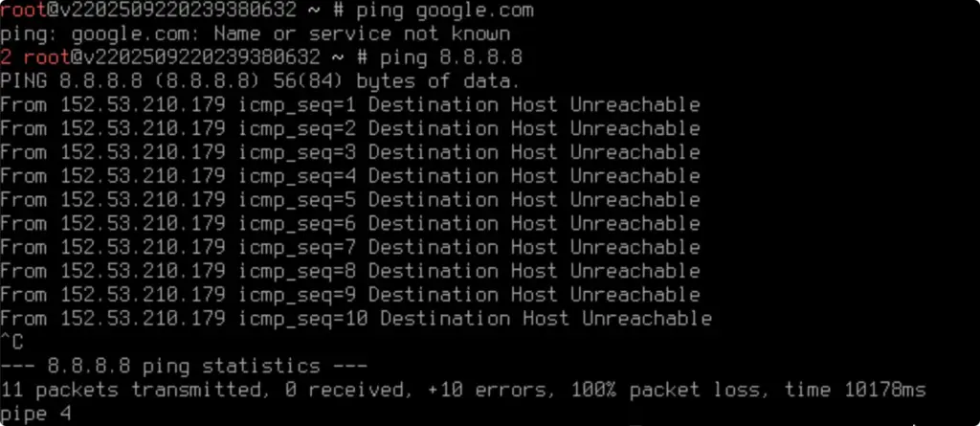Click the icmp_seq=3 unreachable line

pyautogui.click(x=350, y=152)
